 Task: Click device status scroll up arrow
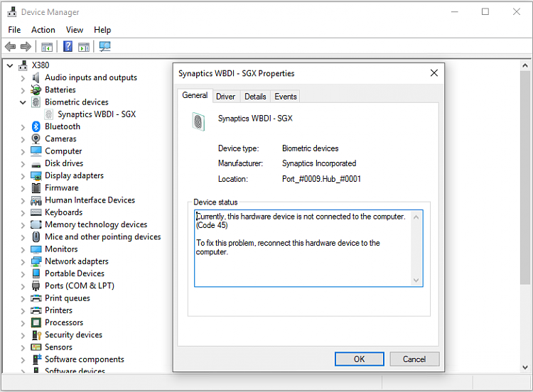coord(416,217)
